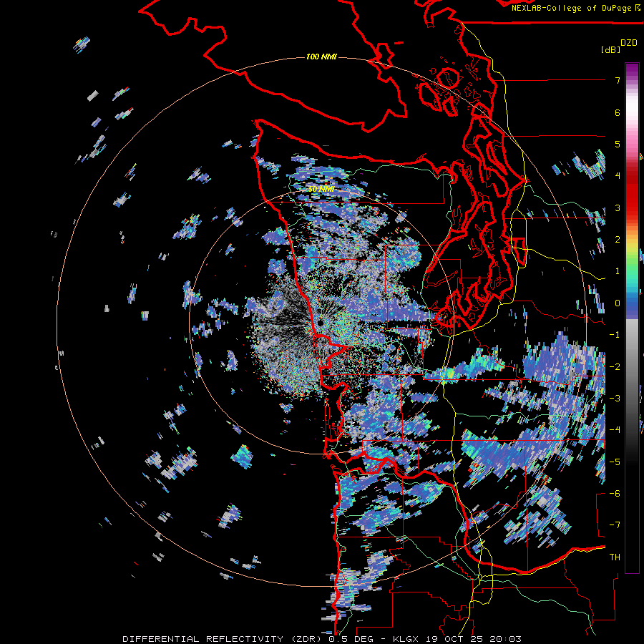644x644 pixels.
Task: Click the DZD legend title
Action: coord(629,43)
